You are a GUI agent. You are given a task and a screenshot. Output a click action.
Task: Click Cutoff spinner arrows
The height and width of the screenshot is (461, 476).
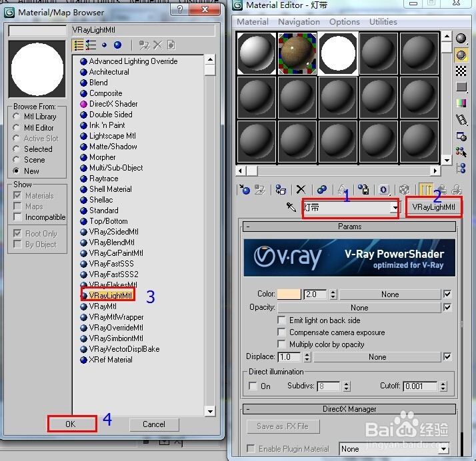443,386
